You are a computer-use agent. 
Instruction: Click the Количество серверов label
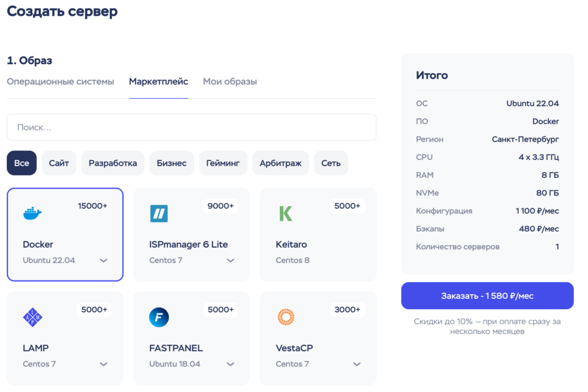point(458,247)
